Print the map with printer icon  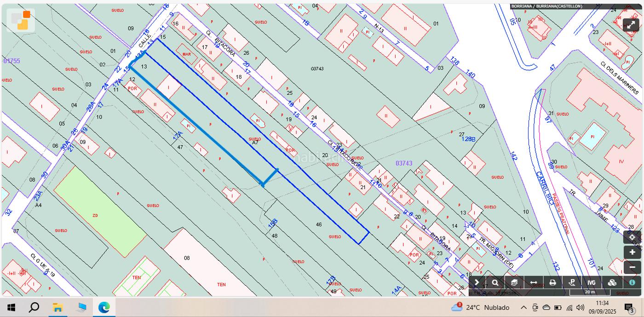click(x=553, y=282)
